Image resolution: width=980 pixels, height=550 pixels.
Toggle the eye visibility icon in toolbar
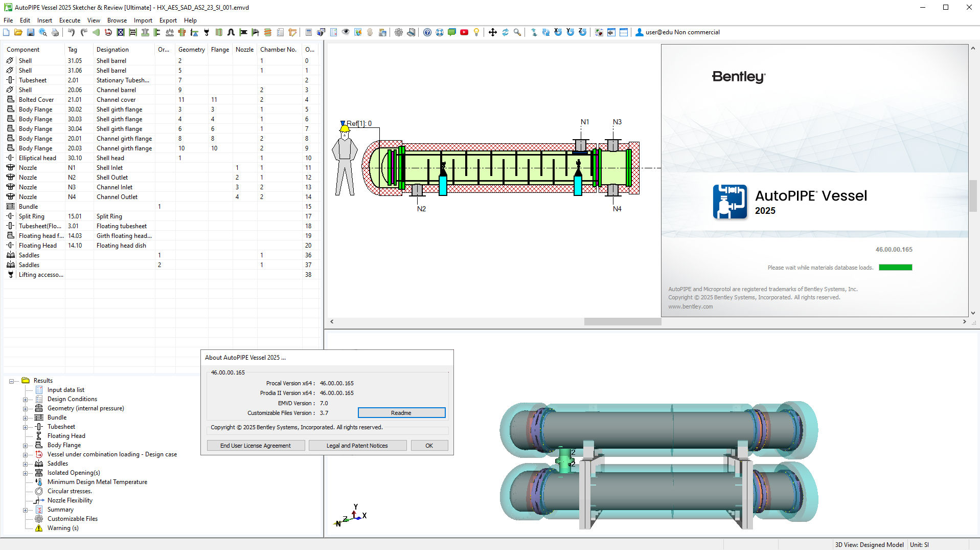point(346,32)
